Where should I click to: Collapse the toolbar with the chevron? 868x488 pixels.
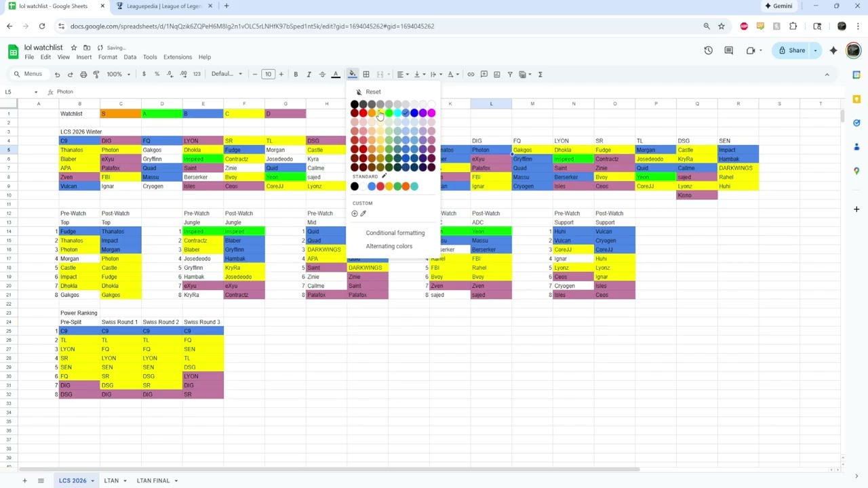pyautogui.click(x=827, y=75)
